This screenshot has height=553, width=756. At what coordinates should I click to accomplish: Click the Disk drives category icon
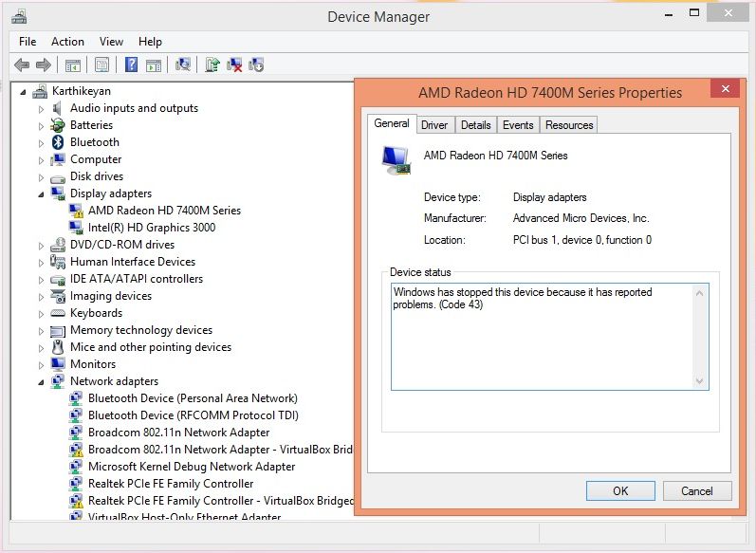tap(58, 177)
